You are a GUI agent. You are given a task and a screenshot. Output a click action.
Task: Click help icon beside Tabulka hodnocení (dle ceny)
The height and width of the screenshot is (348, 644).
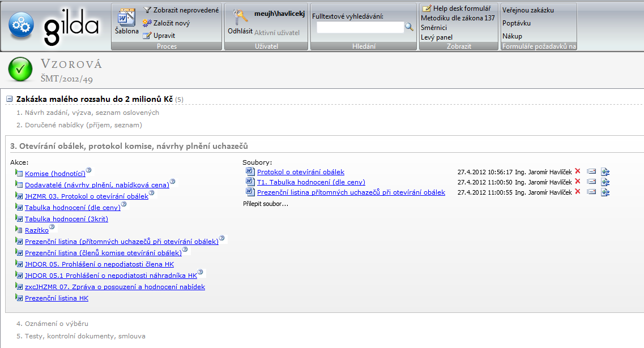[123, 204]
